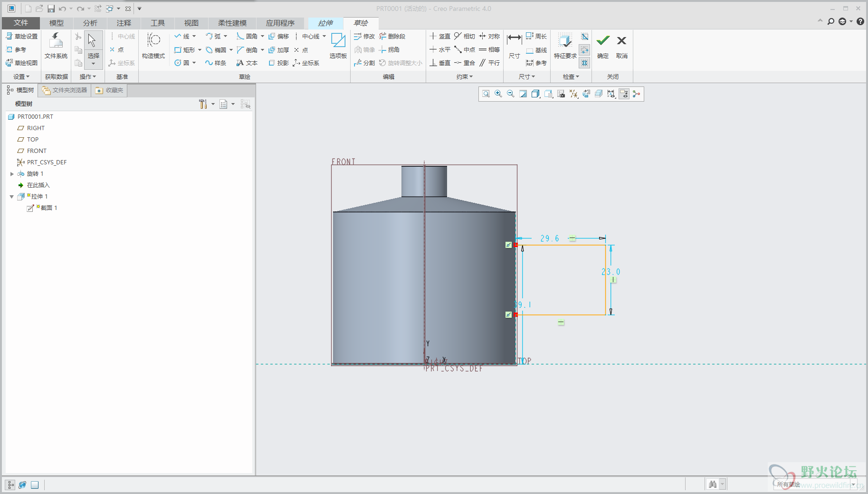
Task: Confirm sketch with 确定 button
Action: tap(603, 46)
